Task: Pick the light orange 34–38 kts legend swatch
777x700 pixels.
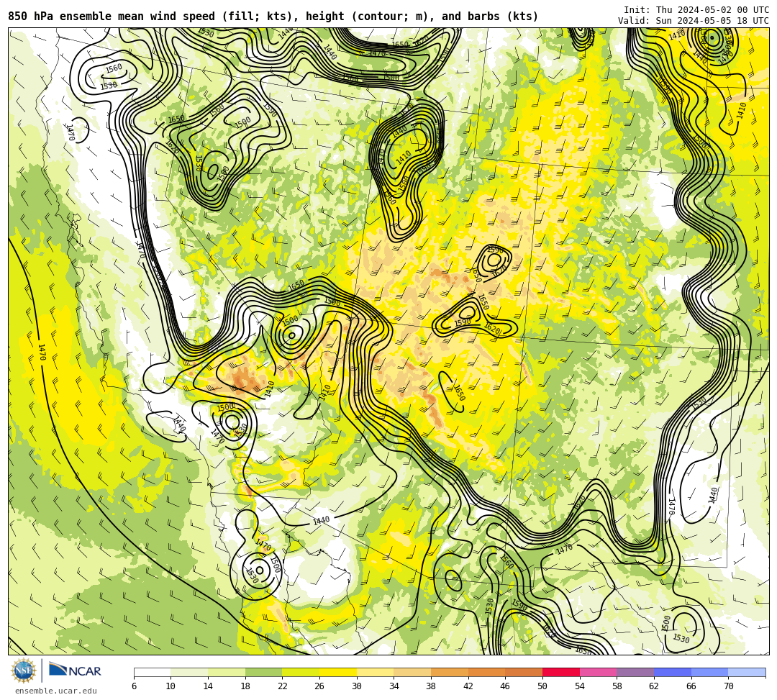Action: (412, 672)
